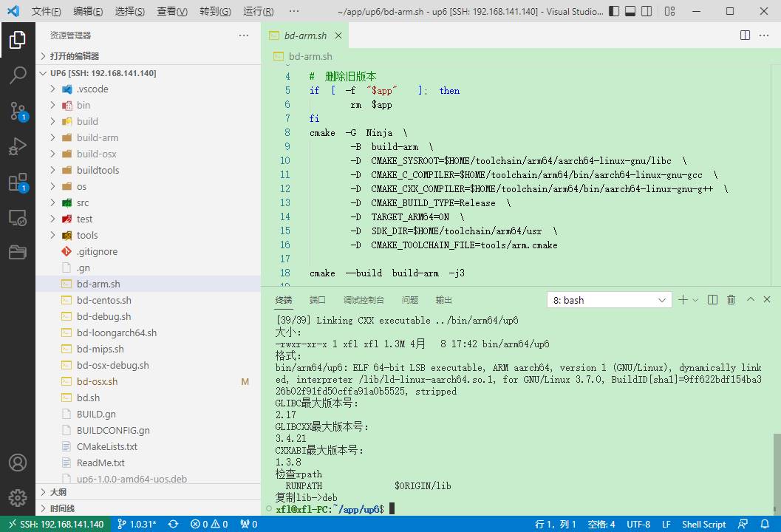Open Run and Debug view icon
This screenshot has height=532, width=781.
tap(18, 147)
